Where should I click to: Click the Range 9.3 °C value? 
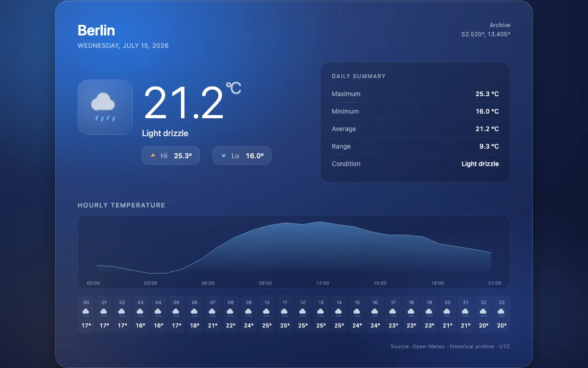pos(489,146)
